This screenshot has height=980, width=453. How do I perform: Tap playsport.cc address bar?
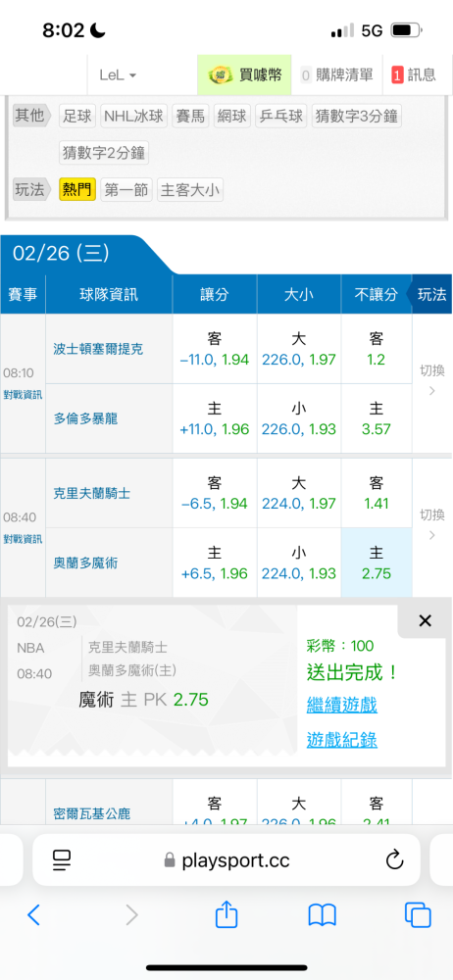click(x=226, y=860)
